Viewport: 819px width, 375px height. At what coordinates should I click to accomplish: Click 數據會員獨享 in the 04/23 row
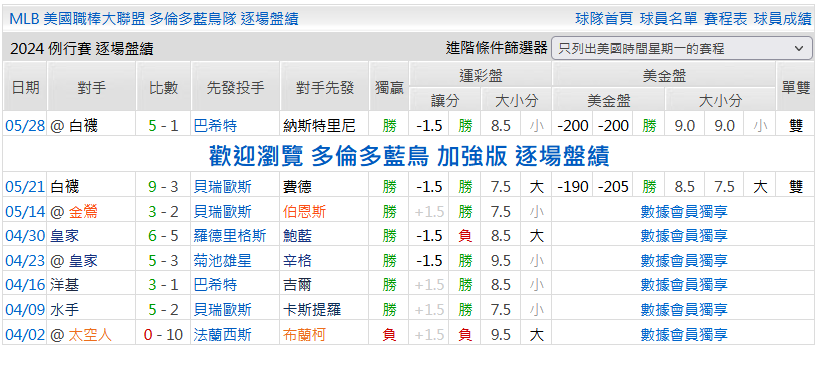684,261
